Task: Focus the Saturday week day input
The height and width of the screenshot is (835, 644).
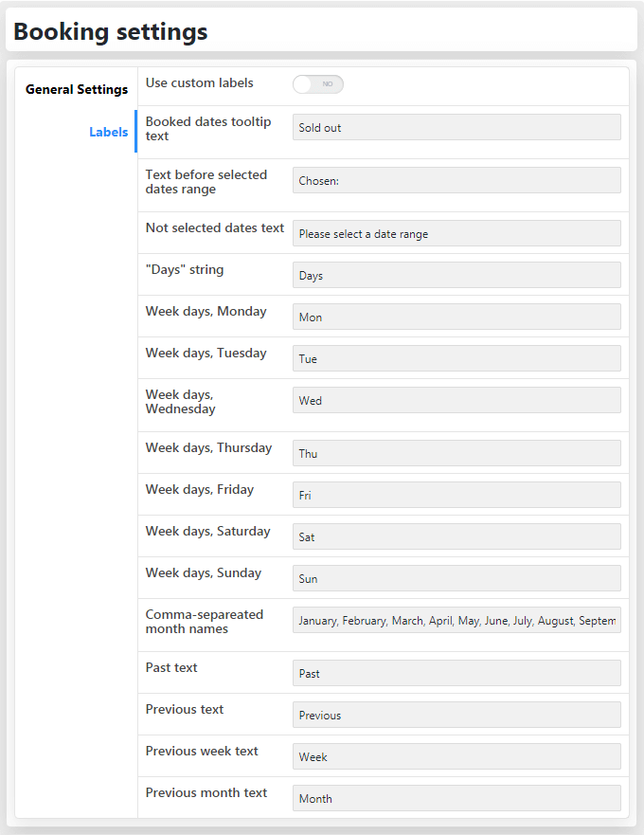Action: [456, 536]
